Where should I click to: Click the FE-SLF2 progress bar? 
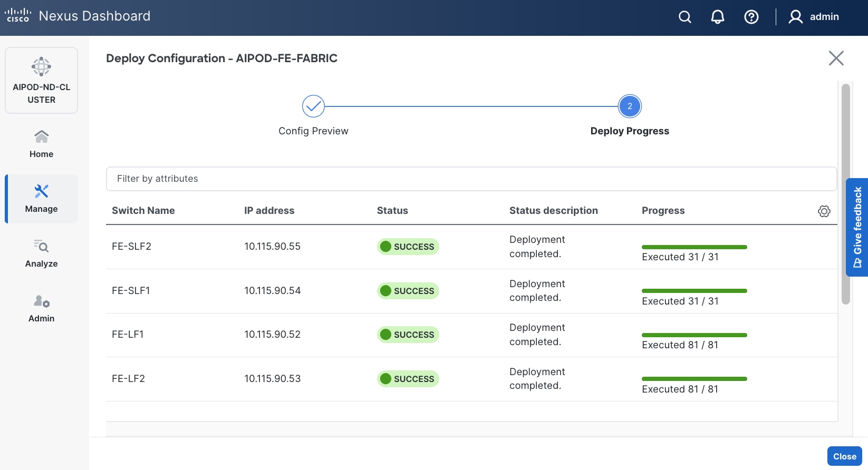coord(694,247)
